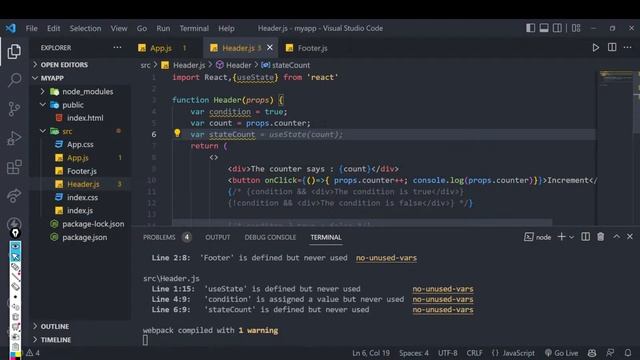The height and width of the screenshot is (360, 640).
Task: Open the Edit menu
Action: (x=53, y=28)
